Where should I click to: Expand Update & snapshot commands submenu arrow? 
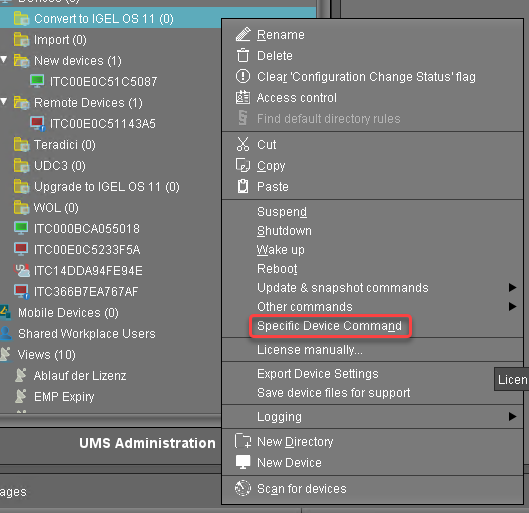512,287
